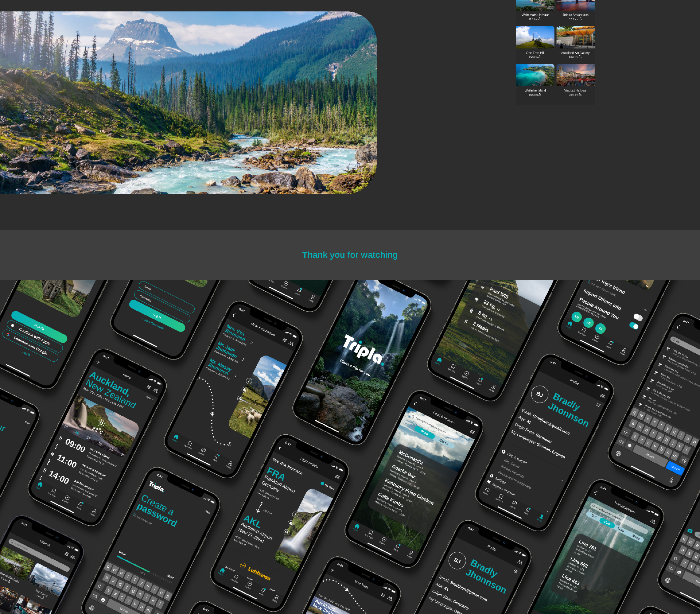Collapse the Help & Support section chevron

pyautogui.click(x=562, y=481)
